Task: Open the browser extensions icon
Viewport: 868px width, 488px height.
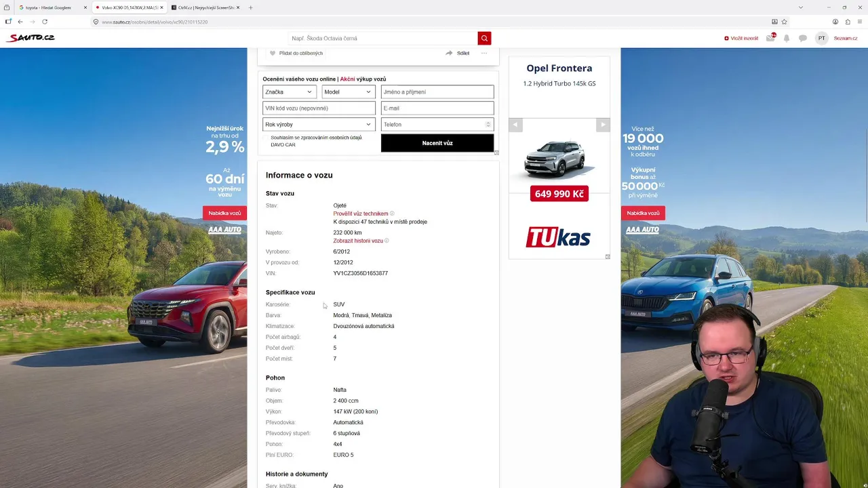Action: click(848, 22)
